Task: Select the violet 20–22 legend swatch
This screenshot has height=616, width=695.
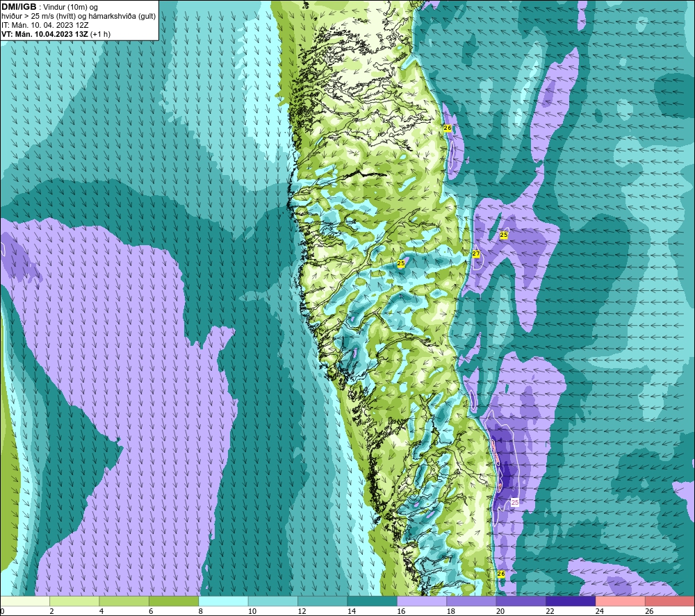Action: tap(521, 601)
